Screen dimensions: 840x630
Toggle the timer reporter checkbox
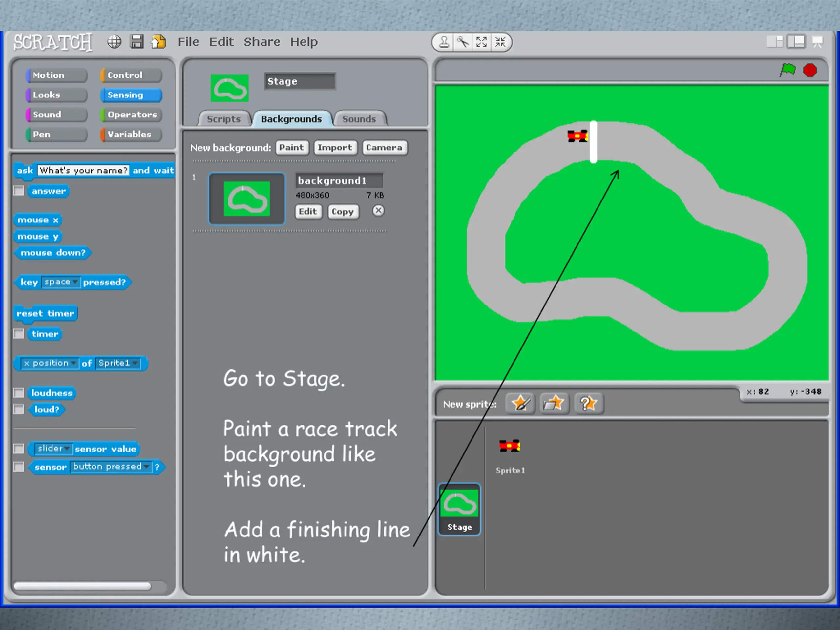click(x=19, y=334)
